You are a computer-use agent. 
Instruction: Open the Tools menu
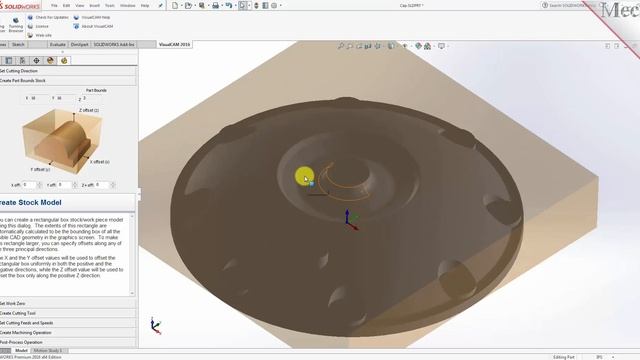[x=110, y=6]
